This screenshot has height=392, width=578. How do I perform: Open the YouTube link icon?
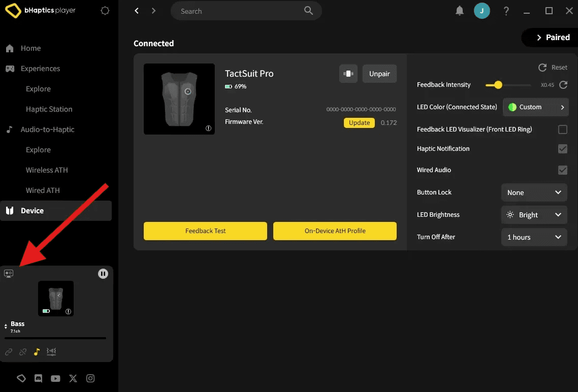pyautogui.click(x=55, y=378)
